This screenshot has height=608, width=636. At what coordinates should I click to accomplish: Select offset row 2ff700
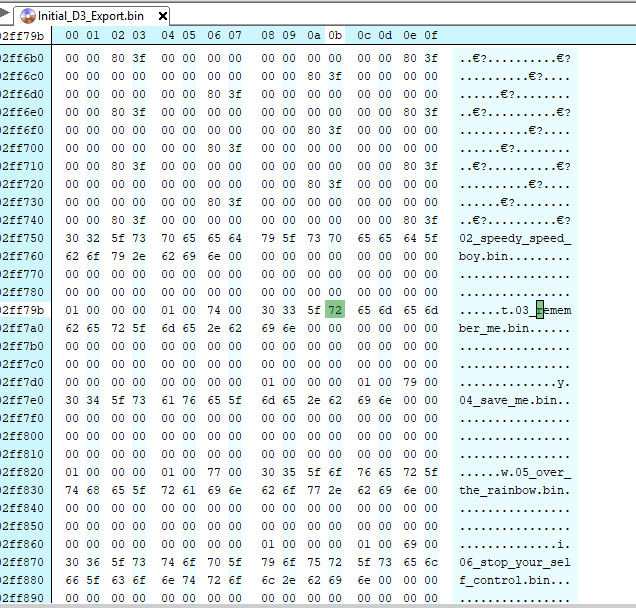[23, 148]
